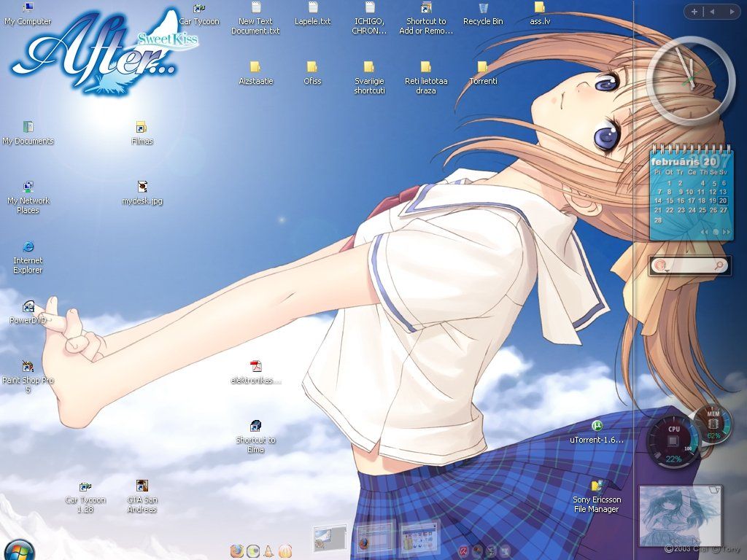Open the Windows Start orb
The height and width of the screenshot is (560, 747).
click(x=19, y=551)
